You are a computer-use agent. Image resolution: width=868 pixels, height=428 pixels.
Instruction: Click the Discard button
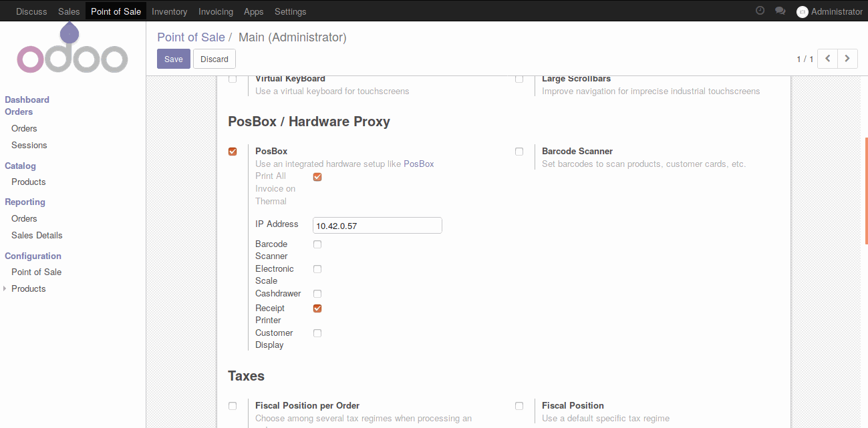214,59
